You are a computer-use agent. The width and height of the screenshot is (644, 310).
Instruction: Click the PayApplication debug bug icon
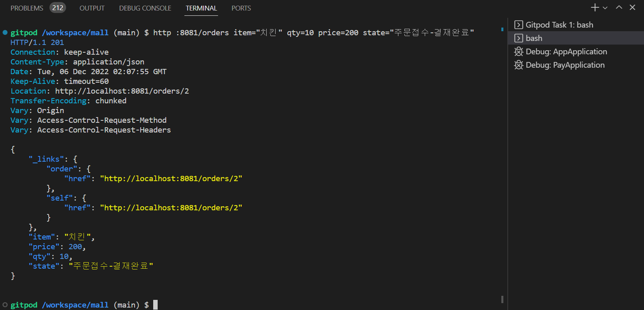pyautogui.click(x=518, y=65)
